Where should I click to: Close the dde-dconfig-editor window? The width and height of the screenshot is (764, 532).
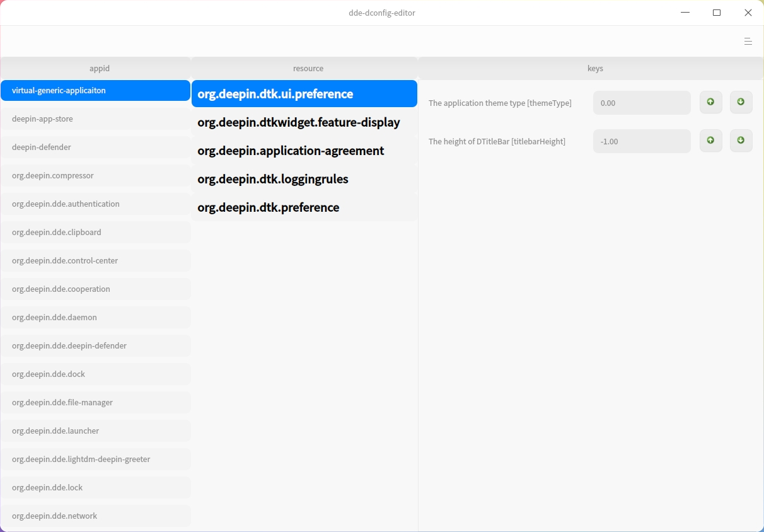(x=748, y=13)
